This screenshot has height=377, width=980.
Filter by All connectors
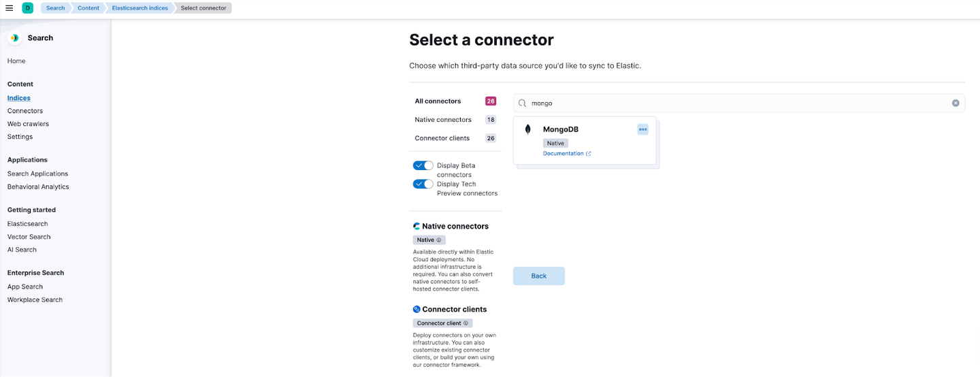point(438,101)
